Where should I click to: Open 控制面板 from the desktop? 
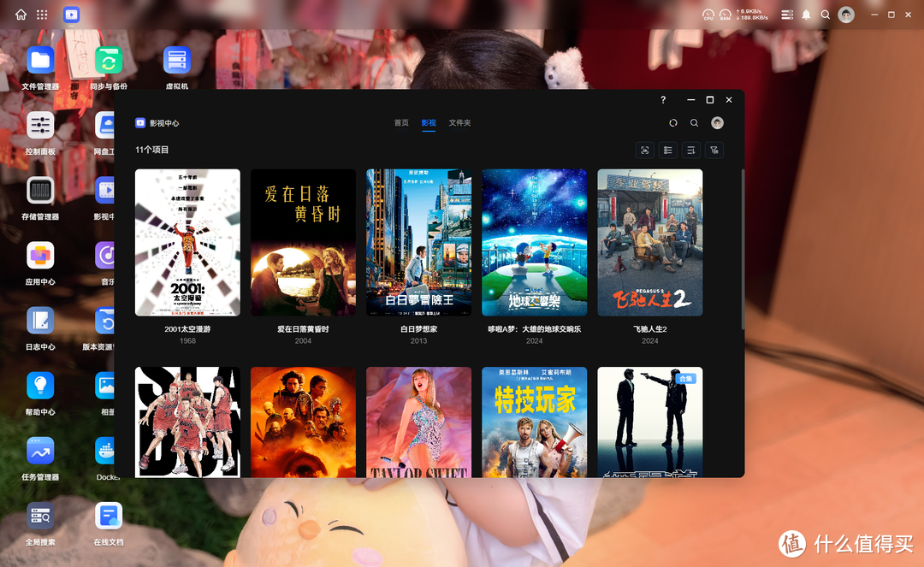coord(40,126)
